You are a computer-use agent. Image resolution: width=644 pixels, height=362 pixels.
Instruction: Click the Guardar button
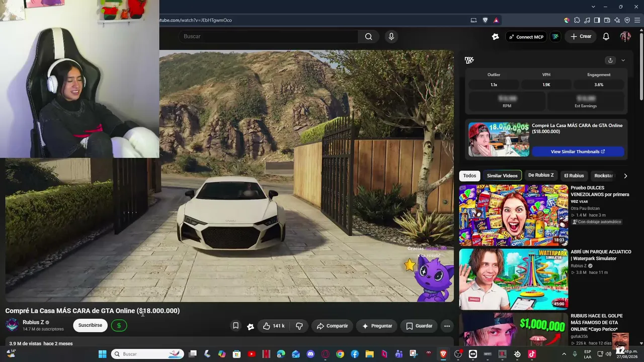[419, 326]
